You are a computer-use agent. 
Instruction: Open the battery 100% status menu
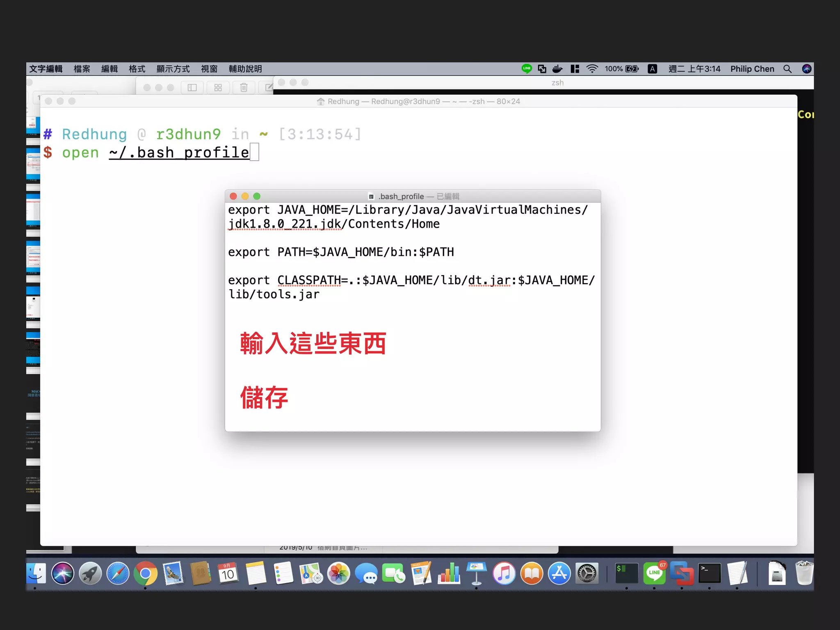pyautogui.click(x=622, y=69)
